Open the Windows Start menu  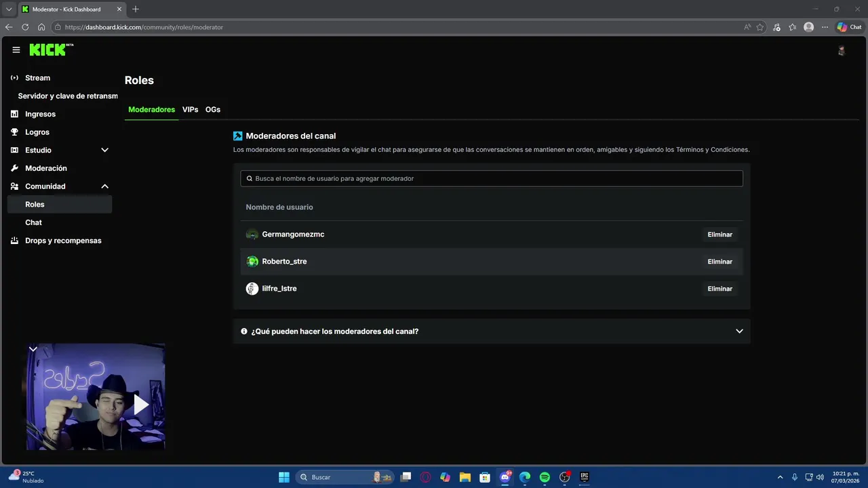(x=284, y=477)
